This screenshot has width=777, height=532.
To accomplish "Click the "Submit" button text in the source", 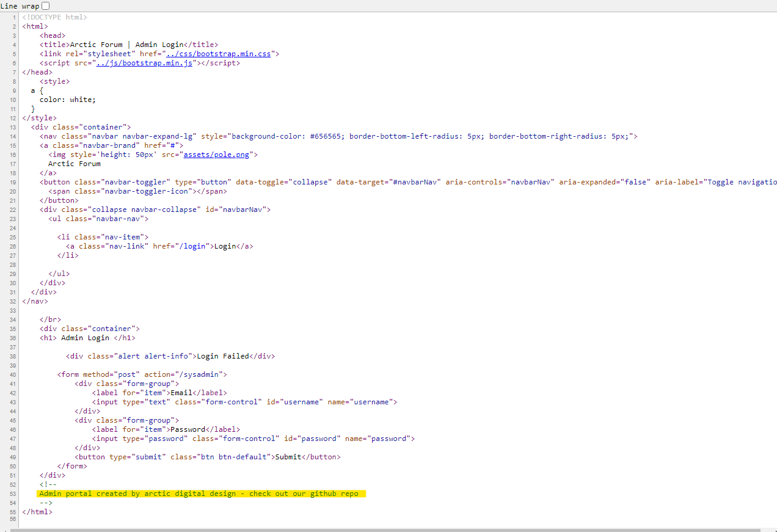I will click(x=288, y=457).
